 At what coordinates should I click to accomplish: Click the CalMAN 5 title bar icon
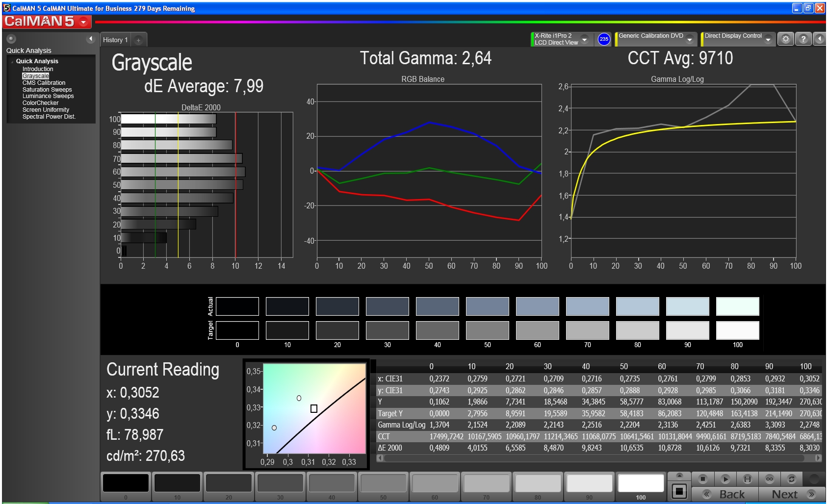tap(7, 8)
